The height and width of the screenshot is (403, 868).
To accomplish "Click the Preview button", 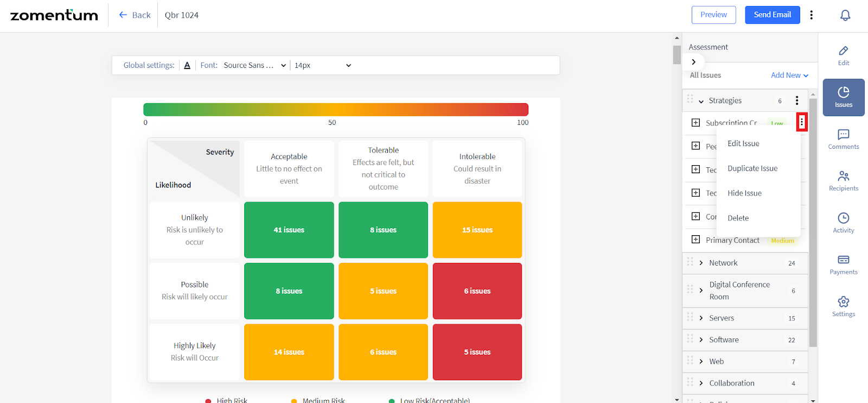I will click(713, 15).
